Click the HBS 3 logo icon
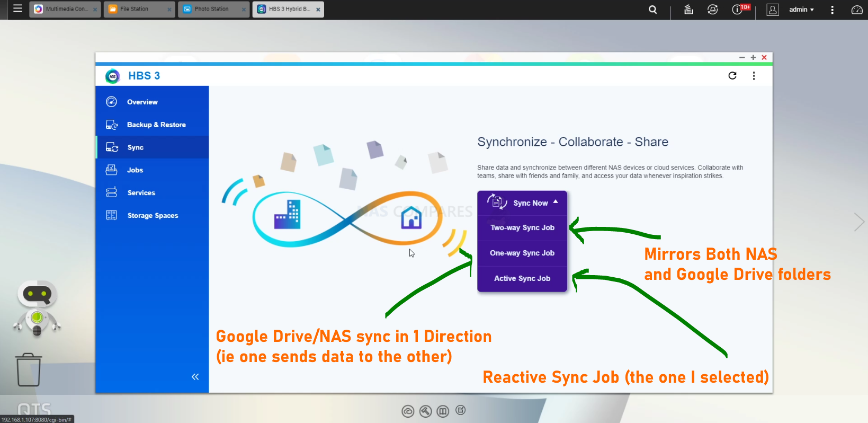868x423 pixels. coord(112,76)
